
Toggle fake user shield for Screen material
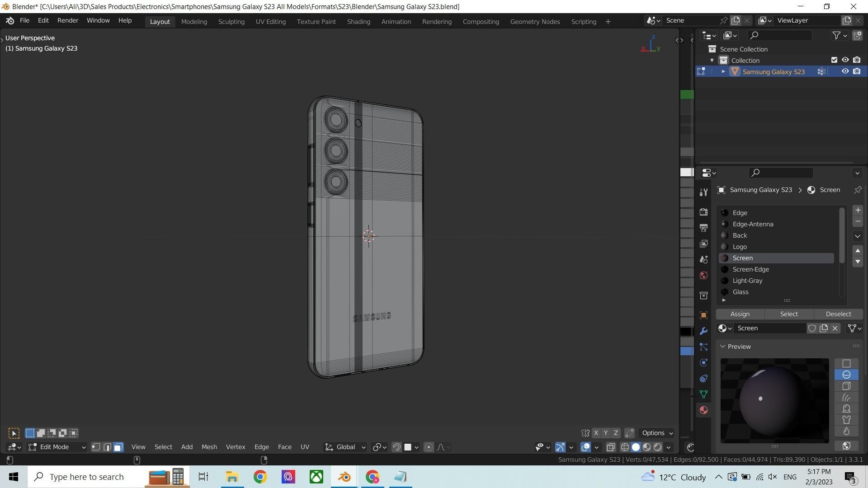pyautogui.click(x=812, y=328)
